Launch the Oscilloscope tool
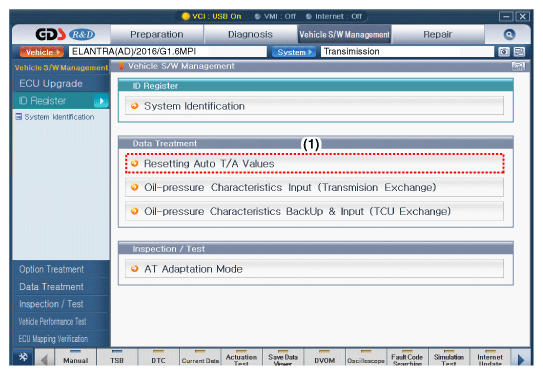The width and height of the screenshot is (543, 375). (x=366, y=358)
